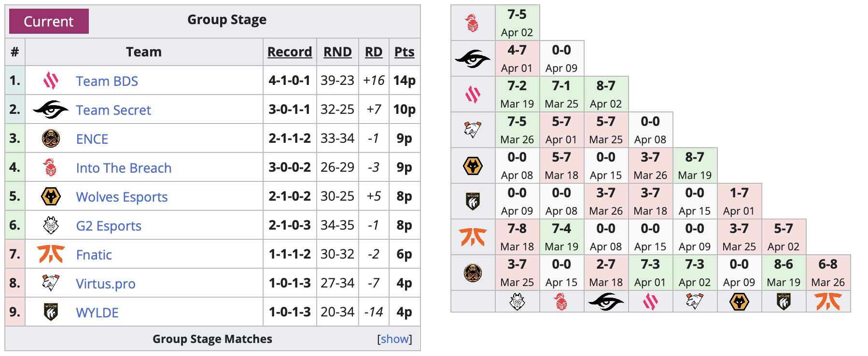Click the ENCE logo in standings table
Viewport: 868px width, 356px height.
point(51,138)
